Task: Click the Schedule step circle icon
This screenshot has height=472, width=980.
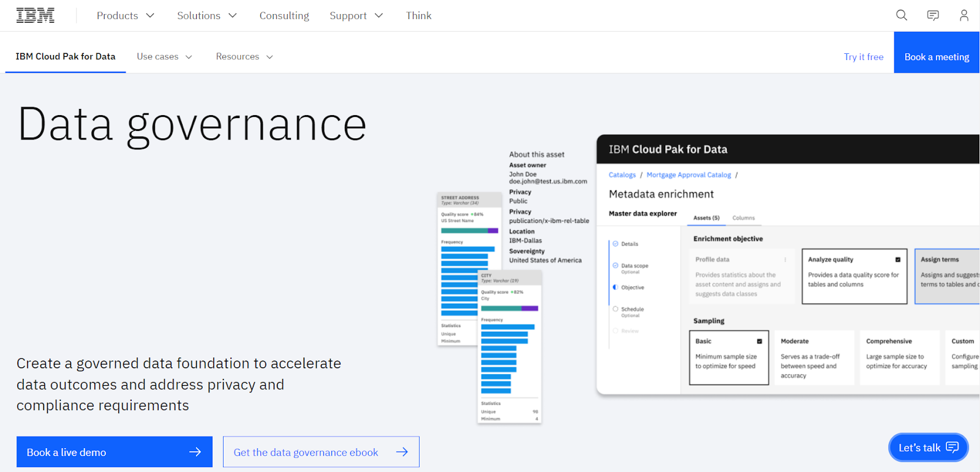Action: (x=616, y=309)
